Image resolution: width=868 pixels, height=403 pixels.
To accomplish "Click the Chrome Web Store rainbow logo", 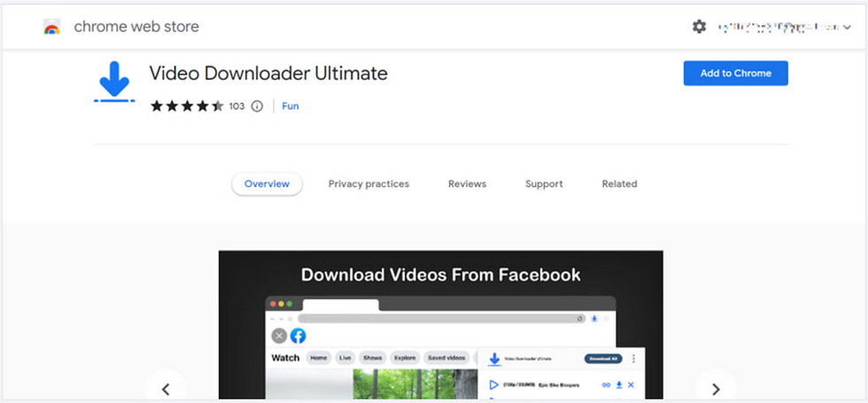I will coord(51,27).
